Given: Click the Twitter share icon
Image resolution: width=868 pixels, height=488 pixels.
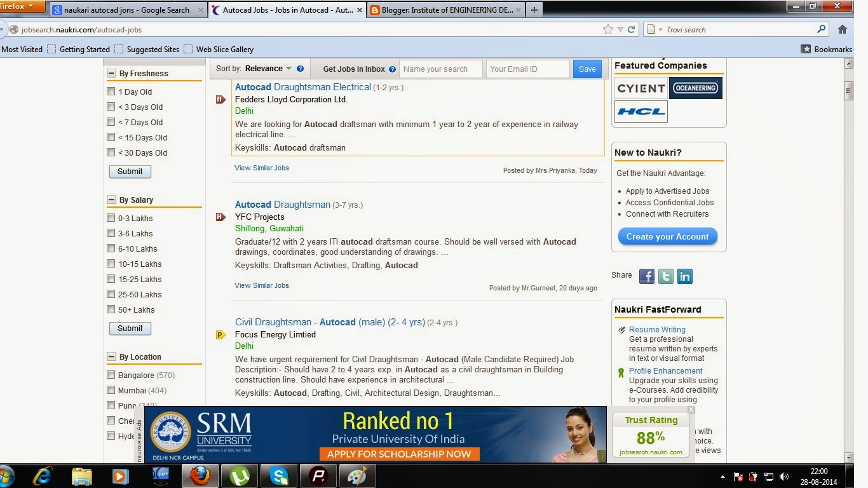Looking at the screenshot, I should tap(665, 276).
